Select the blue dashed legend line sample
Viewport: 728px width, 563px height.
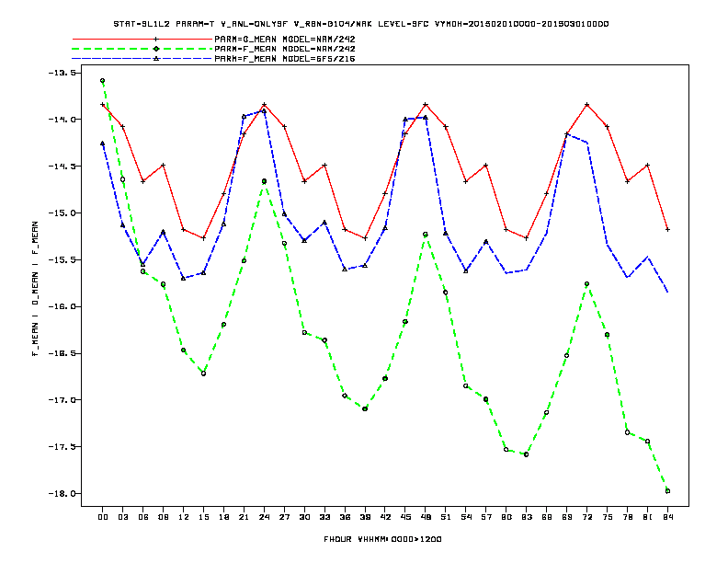pyautogui.click(x=142, y=59)
